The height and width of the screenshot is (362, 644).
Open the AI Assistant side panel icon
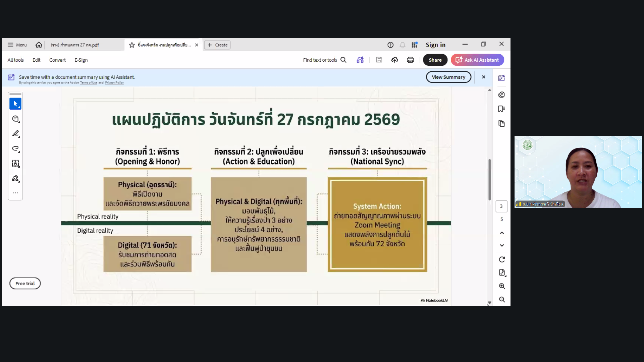coord(501,78)
